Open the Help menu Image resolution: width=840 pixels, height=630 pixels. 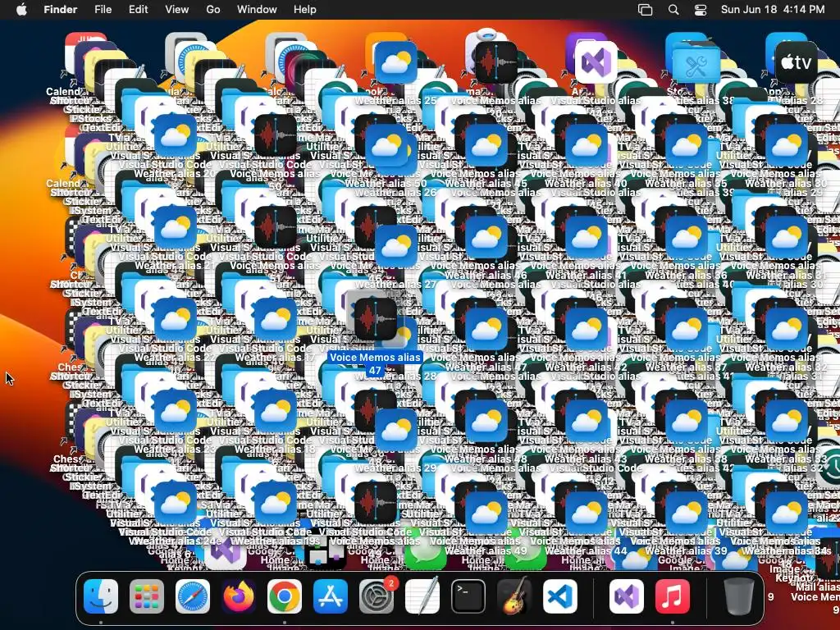305,10
